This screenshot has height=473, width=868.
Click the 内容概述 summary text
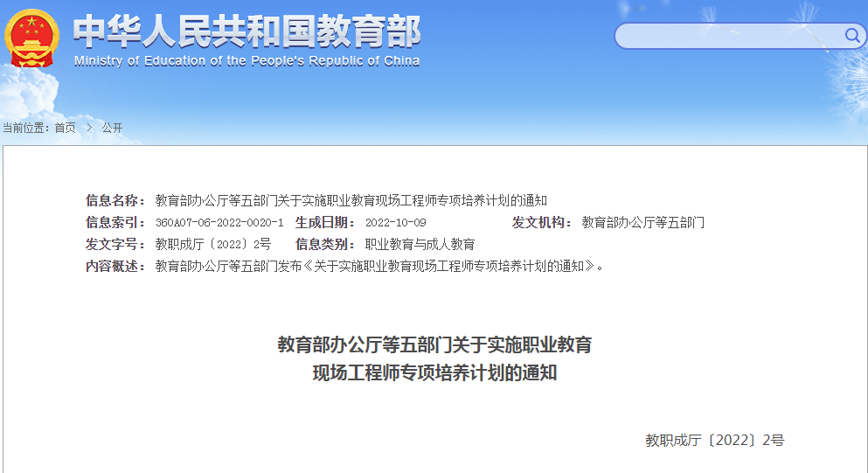(x=379, y=266)
